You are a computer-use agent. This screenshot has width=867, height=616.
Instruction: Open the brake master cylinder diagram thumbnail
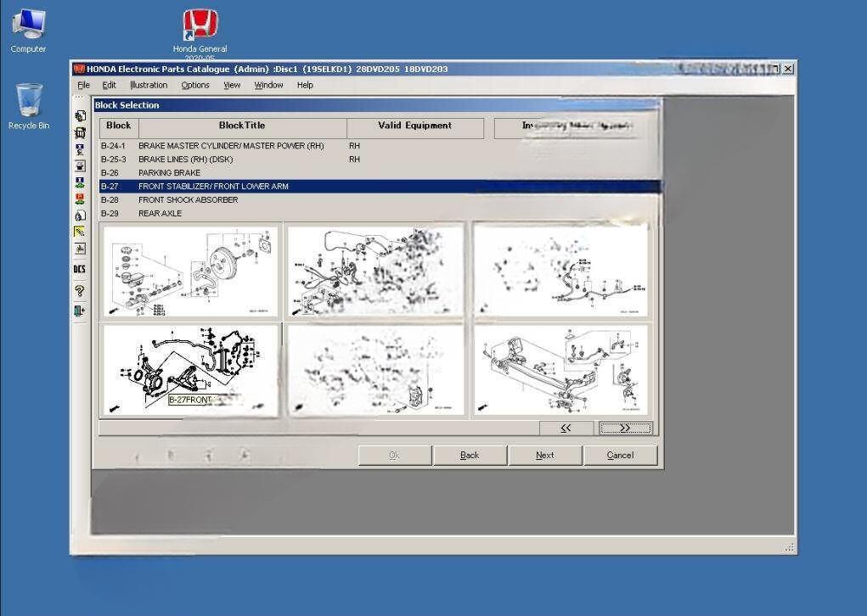pos(191,272)
